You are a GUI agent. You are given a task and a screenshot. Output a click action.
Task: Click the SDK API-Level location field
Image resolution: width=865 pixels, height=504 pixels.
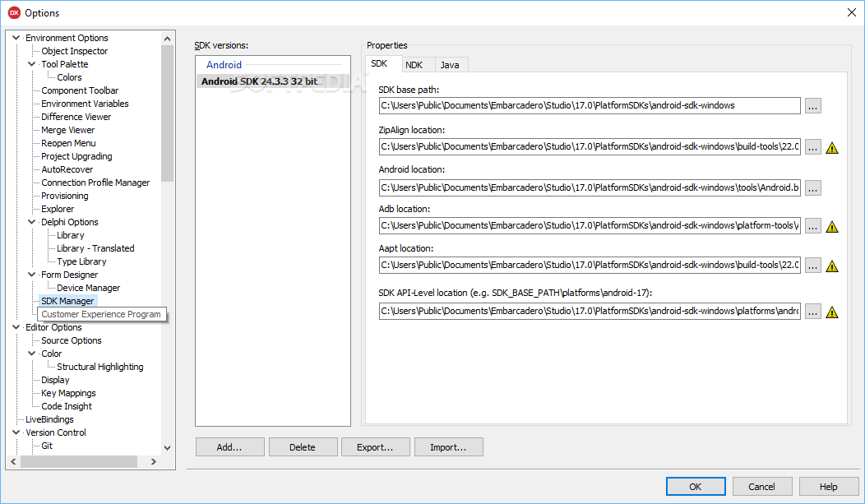click(590, 311)
